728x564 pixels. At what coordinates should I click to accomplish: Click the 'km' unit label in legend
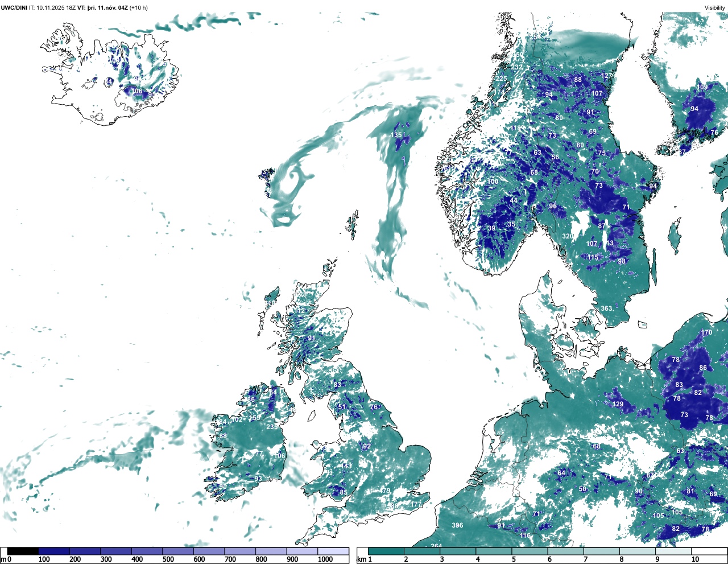(x=361, y=559)
